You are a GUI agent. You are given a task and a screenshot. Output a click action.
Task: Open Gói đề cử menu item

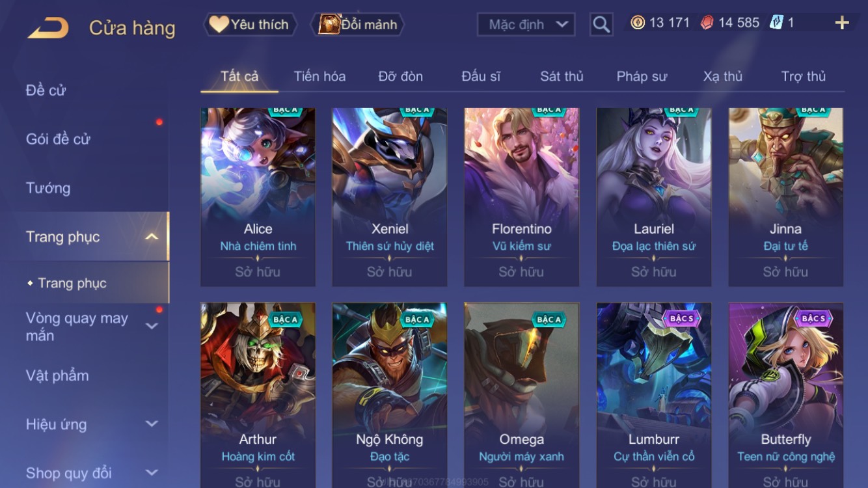[x=58, y=139]
